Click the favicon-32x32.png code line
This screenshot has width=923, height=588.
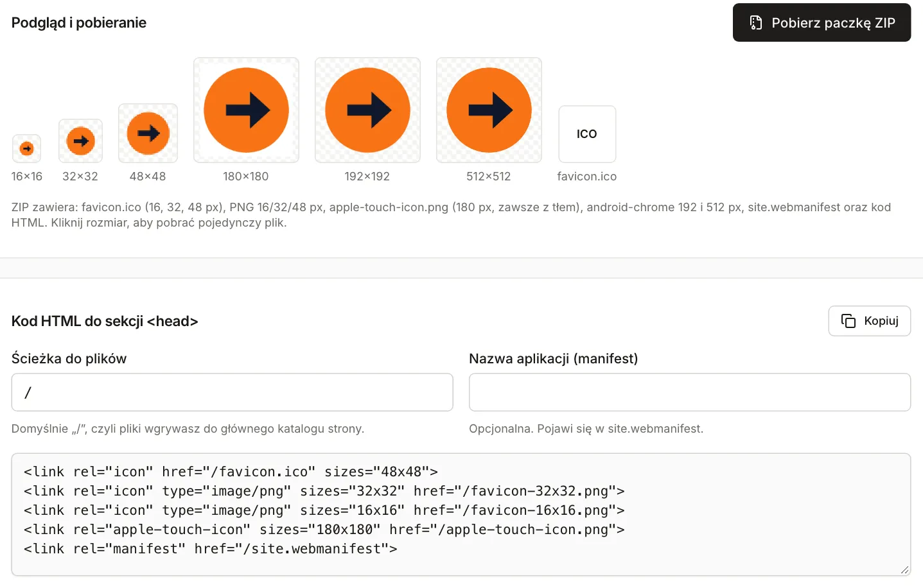pyautogui.click(x=324, y=491)
